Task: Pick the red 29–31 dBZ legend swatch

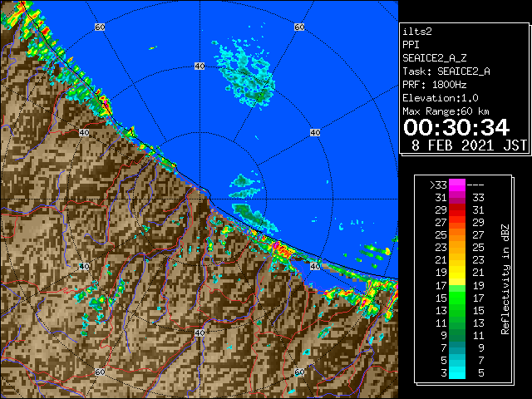Action: click(457, 210)
